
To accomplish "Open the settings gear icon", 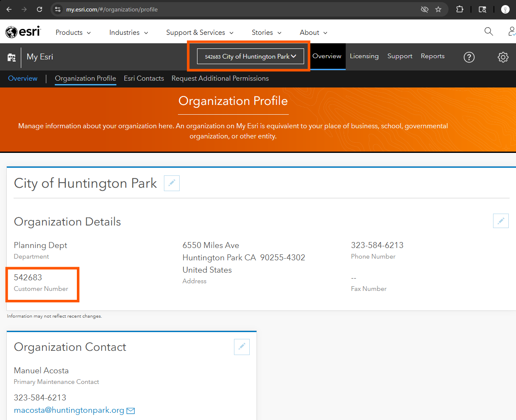I will pos(503,57).
